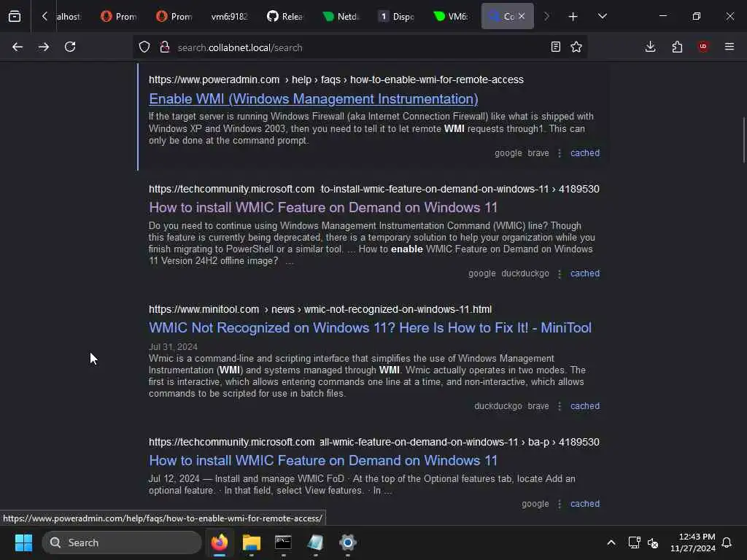Open File Explorer from the taskbar
747x560 pixels.
tap(252, 542)
